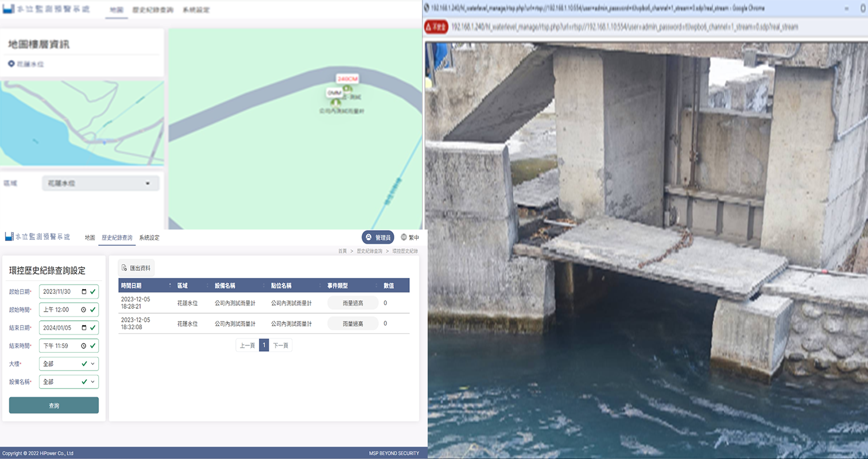Click the small overview map thumbnail
Viewport: 868px width, 459px height.
[82, 123]
